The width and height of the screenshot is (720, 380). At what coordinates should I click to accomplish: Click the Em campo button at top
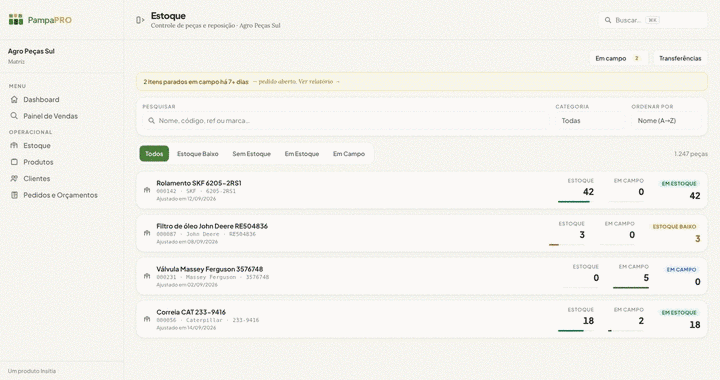619,58
